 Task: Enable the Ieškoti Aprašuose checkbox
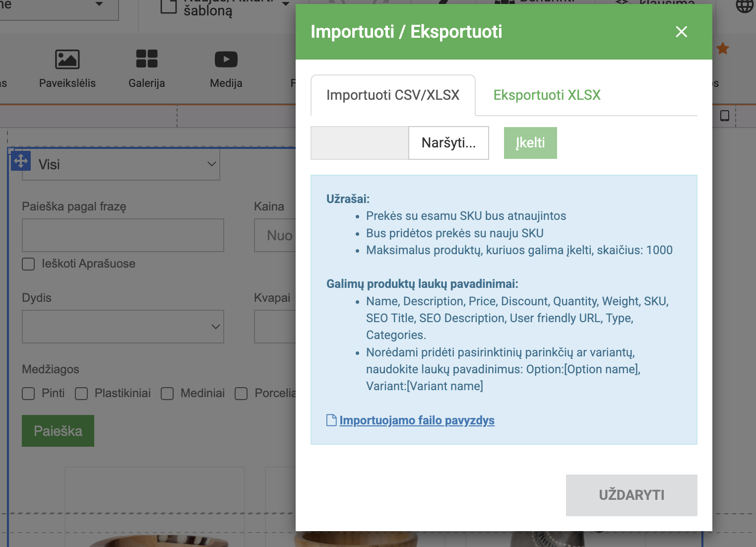point(29,264)
